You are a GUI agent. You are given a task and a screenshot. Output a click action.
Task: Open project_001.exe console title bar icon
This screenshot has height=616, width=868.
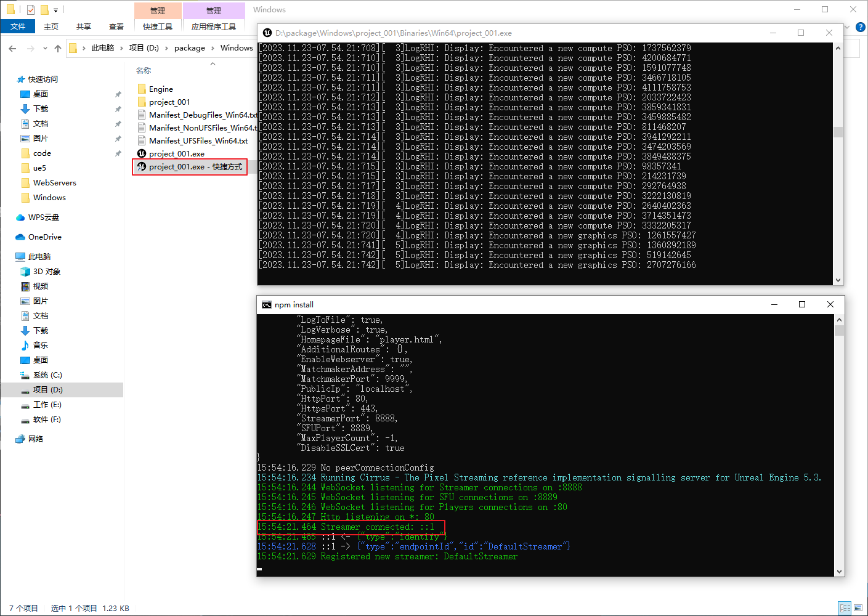[x=267, y=33]
